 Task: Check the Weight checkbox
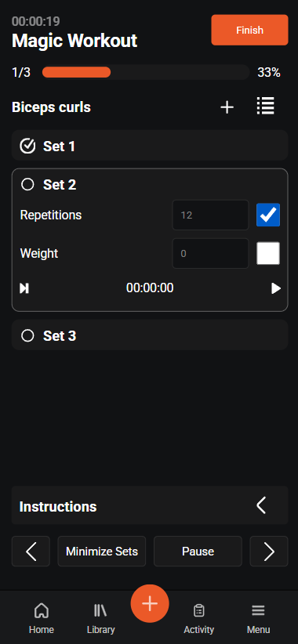click(x=268, y=253)
